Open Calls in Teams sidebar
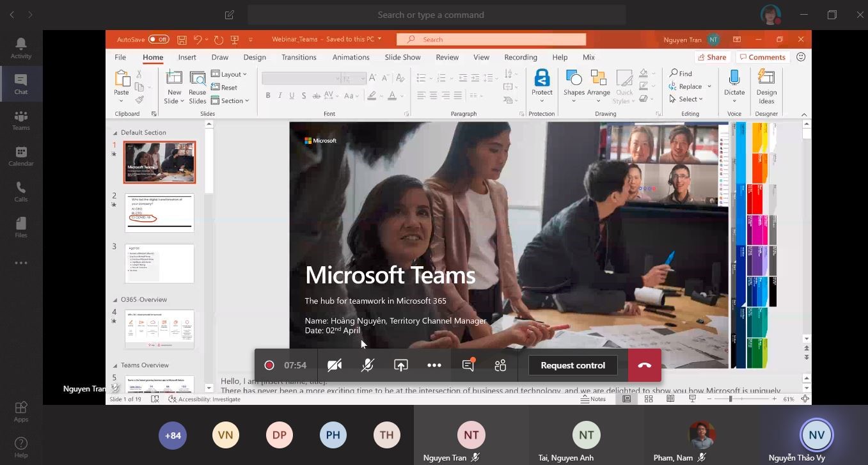This screenshot has width=868, height=465. pos(21,191)
